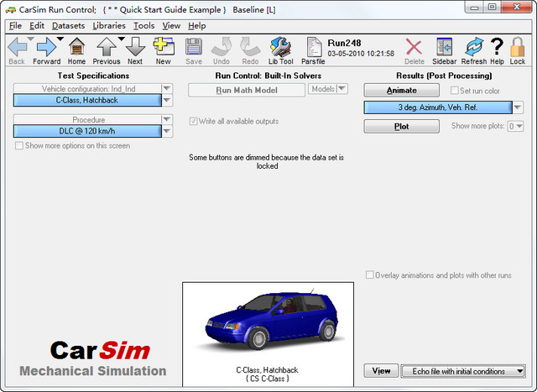Open the Lib Tool
Image resolution: width=537 pixels, height=392 pixels.
point(280,47)
